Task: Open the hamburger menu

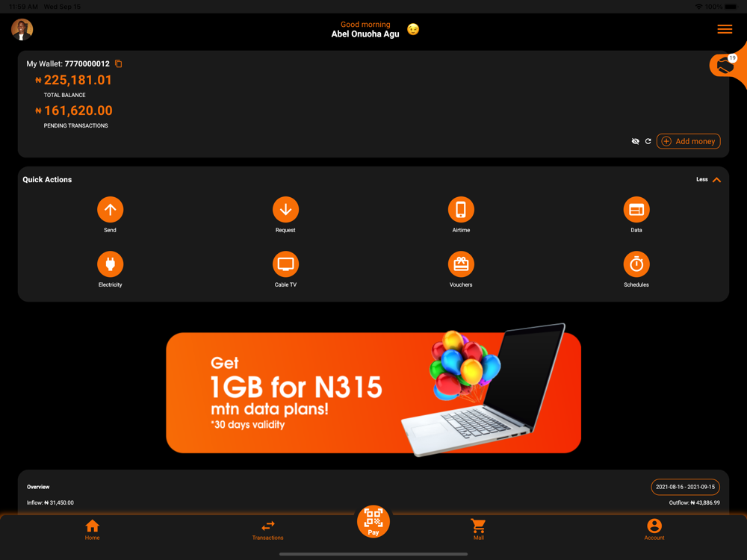Action: (725, 30)
